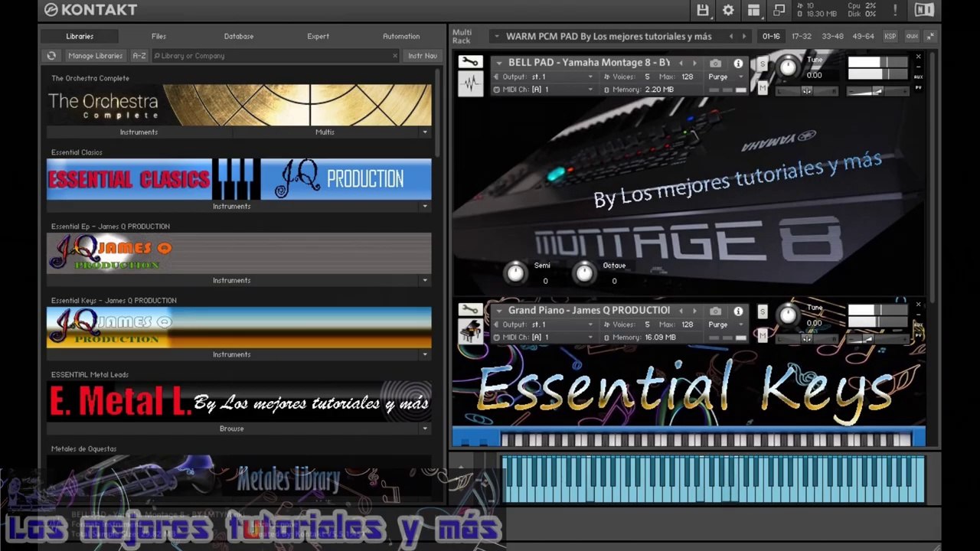Image resolution: width=980 pixels, height=551 pixels.
Task: Select rack page 17-32
Action: [802, 36]
